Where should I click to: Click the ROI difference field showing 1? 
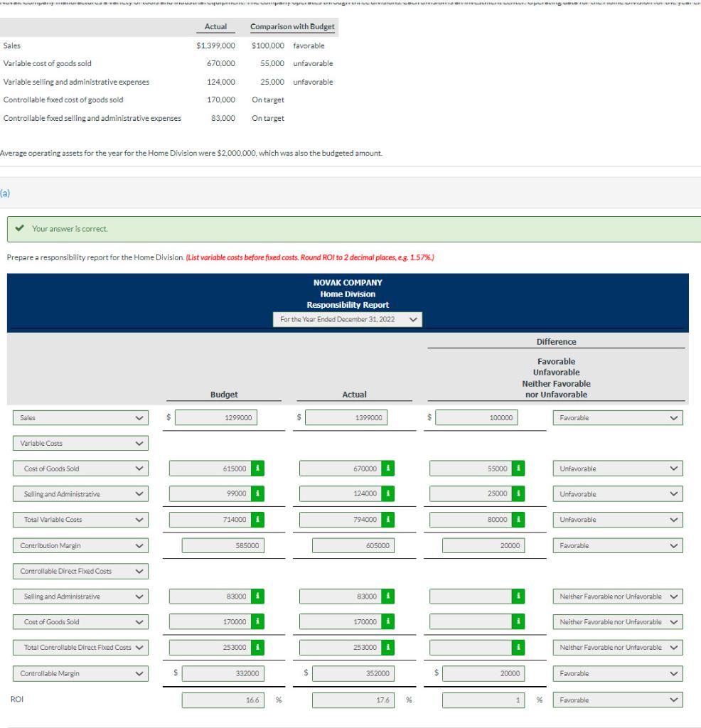tap(483, 700)
